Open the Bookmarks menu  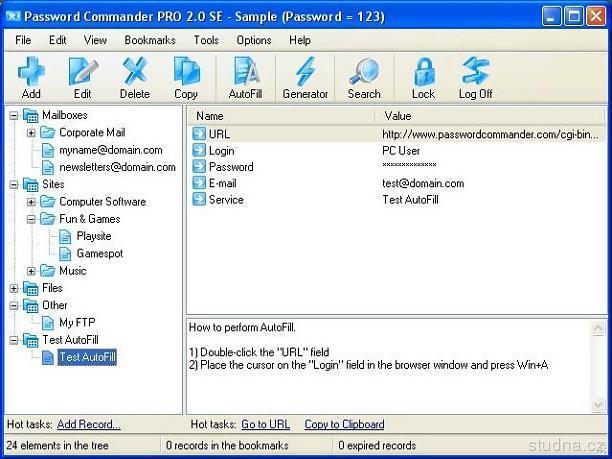(x=150, y=40)
